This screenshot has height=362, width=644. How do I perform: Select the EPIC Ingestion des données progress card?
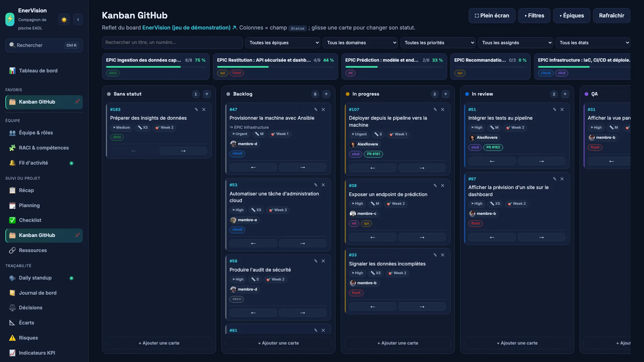pyautogui.click(x=156, y=66)
